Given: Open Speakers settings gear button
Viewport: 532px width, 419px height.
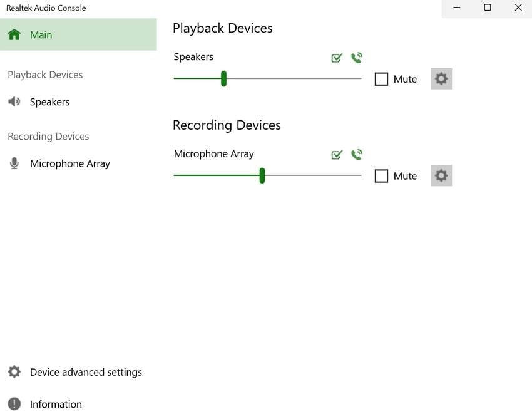Looking at the screenshot, I should point(441,79).
